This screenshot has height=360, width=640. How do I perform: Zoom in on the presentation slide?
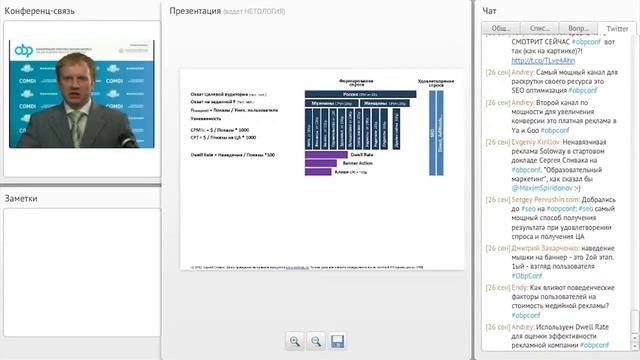point(294,341)
